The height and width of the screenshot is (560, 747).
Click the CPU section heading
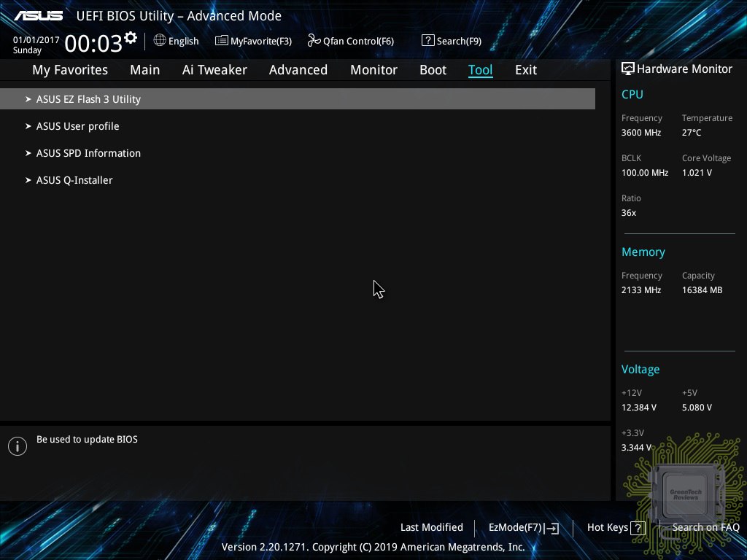(632, 94)
